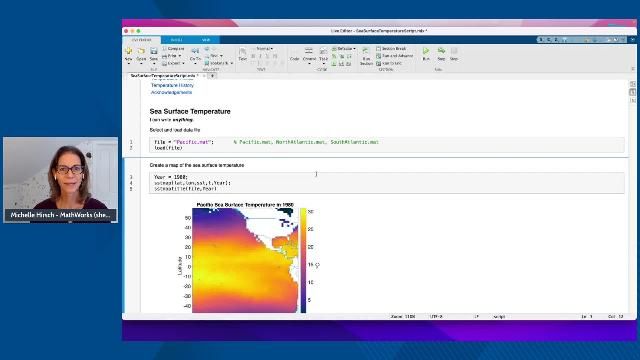
Task: Toggle output inline view button
Action: coord(632,92)
